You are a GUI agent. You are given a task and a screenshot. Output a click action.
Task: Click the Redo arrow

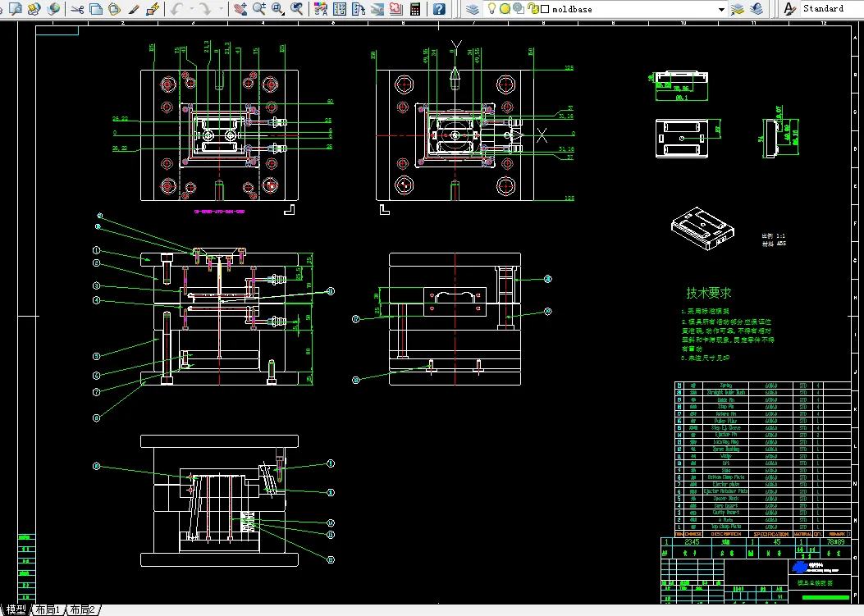tap(205, 8)
